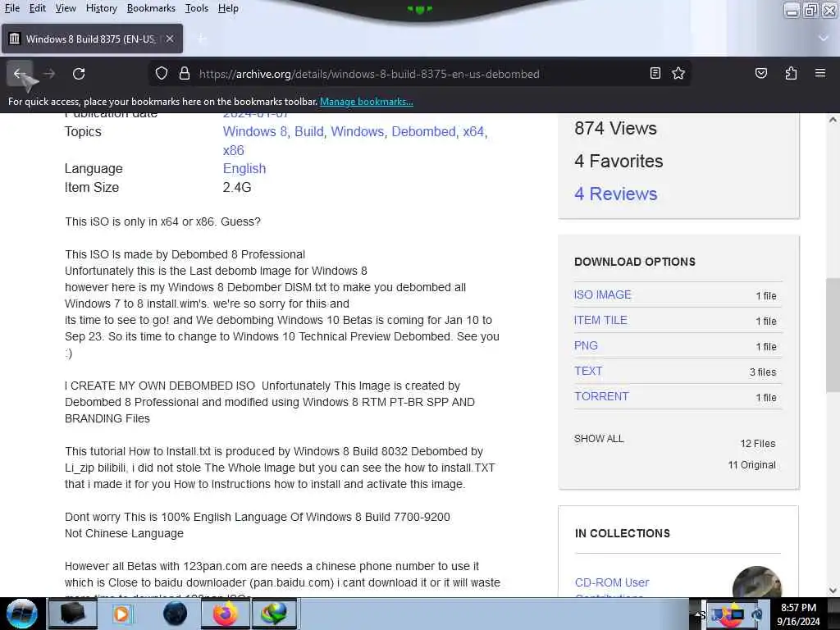Open a new tab with plus button
The width and height of the screenshot is (840, 630).
tap(202, 39)
